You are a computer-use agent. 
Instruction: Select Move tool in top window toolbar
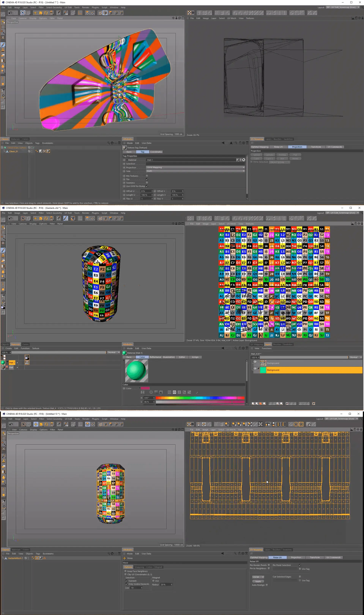tap(35, 13)
